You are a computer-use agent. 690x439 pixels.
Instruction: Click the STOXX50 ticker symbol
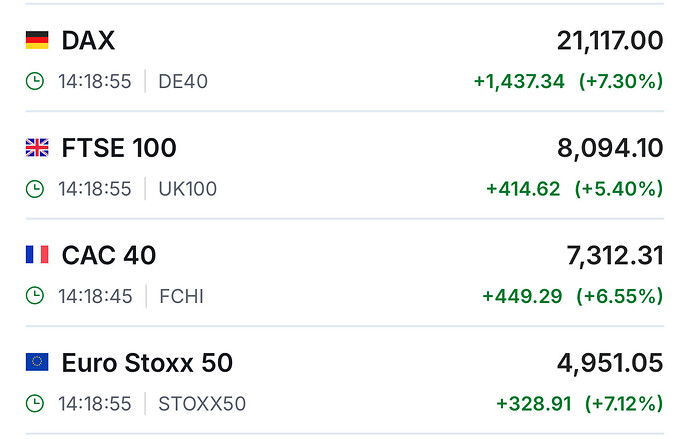[202, 404]
